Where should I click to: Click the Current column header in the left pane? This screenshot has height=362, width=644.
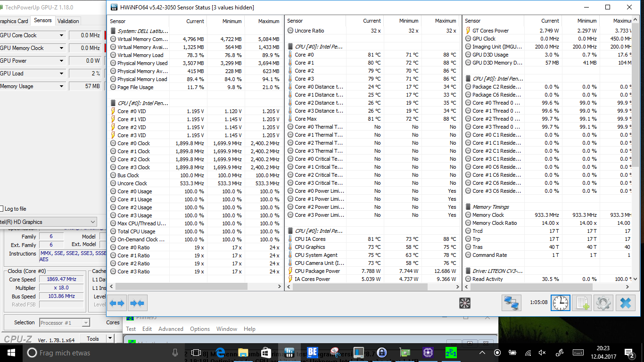click(x=188, y=21)
